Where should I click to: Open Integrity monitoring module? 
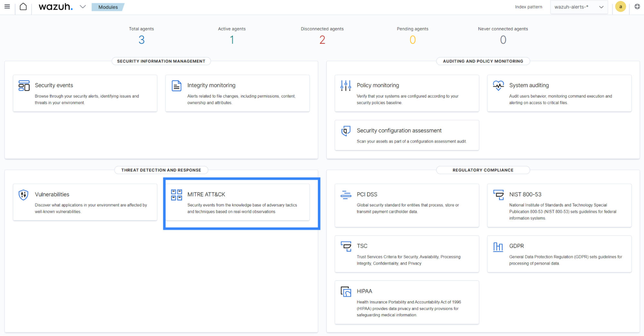(237, 93)
